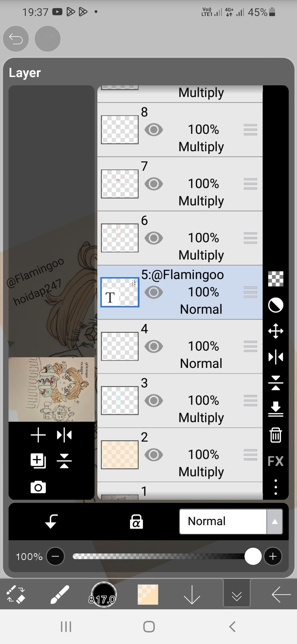Viewport: 297px width, 644px height.
Task: Add a new layer with plus icon
Action: pos(38,435)
